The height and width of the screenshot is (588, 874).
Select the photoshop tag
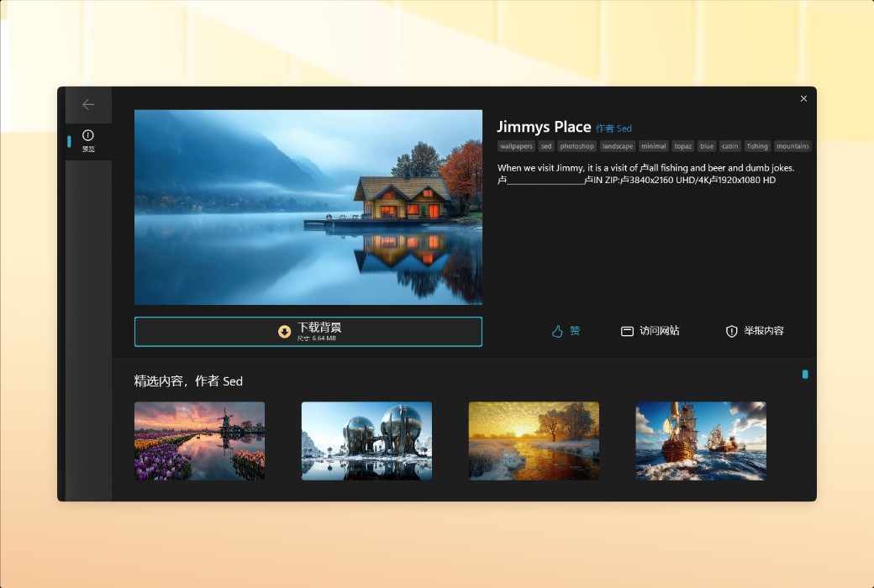click(577, 145)
